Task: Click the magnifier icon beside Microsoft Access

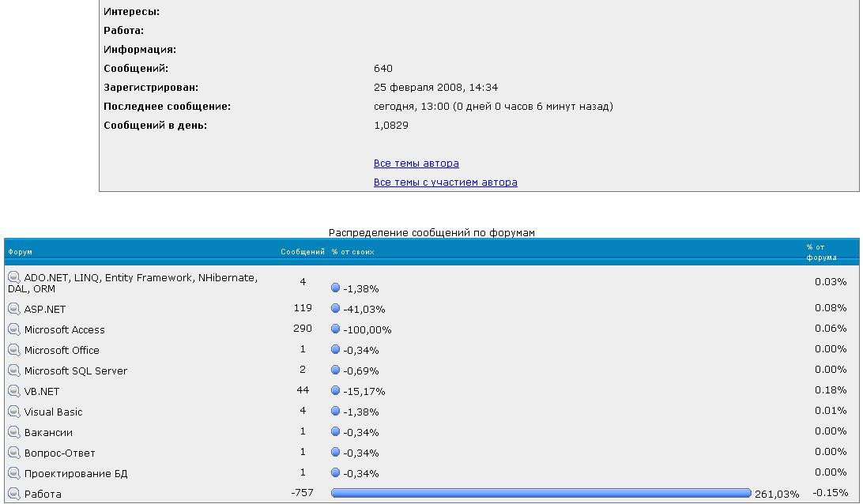Action: coord(13,329)
